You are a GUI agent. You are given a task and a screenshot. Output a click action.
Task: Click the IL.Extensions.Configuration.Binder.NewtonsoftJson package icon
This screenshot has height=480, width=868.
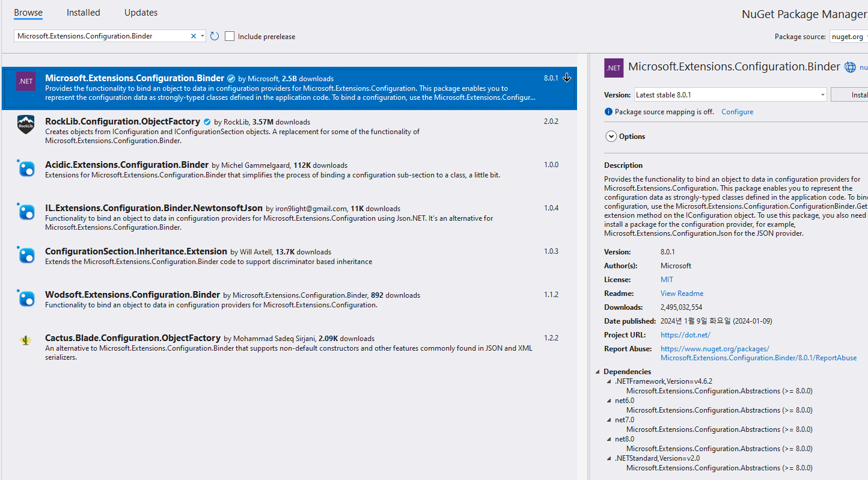pos(26,211)
